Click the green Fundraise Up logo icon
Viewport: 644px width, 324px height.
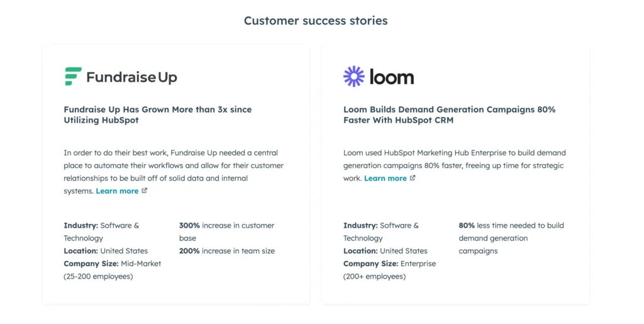coord(73,77)
